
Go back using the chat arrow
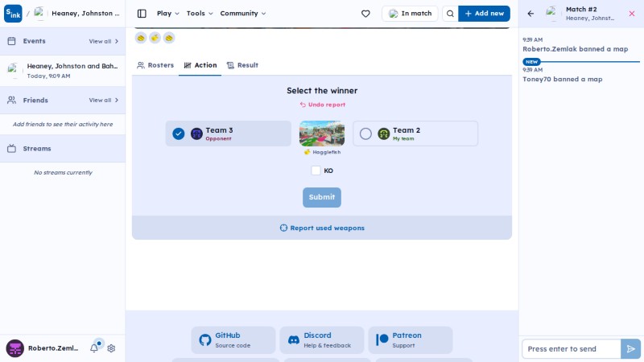(530, 14)
